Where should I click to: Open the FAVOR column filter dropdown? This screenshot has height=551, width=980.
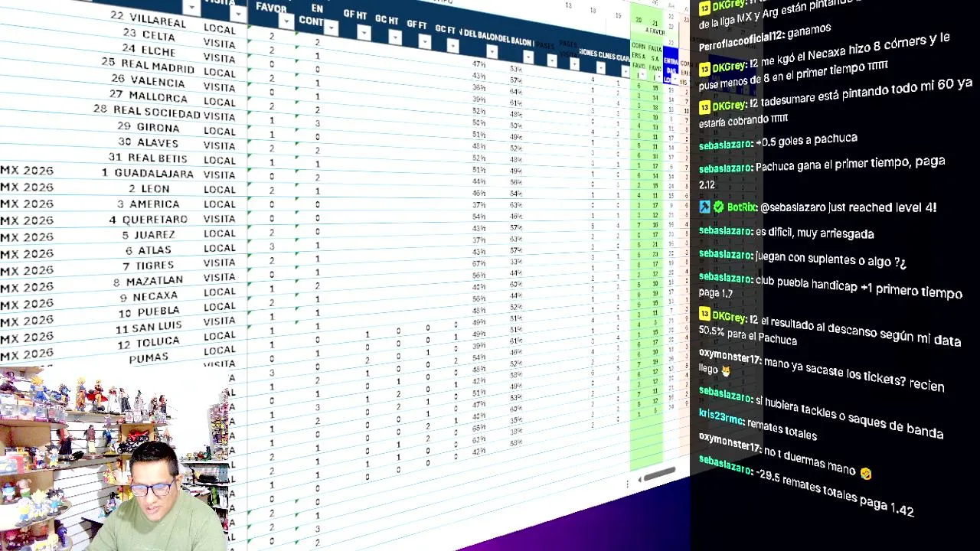tap(286, 21)
